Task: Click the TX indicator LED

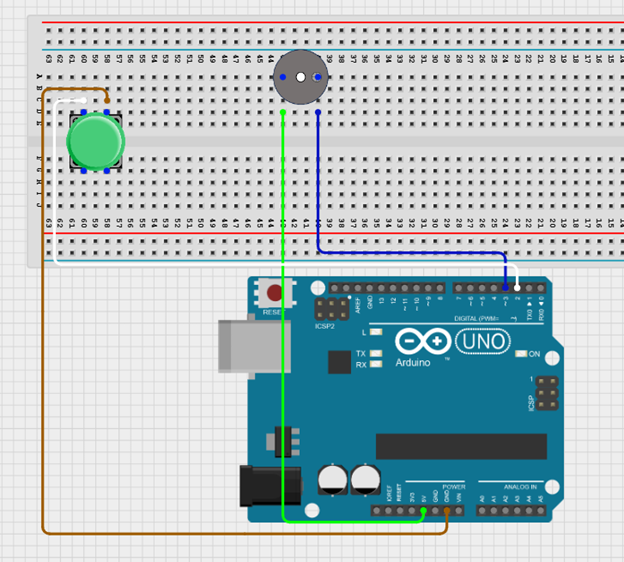Action: [376, 353]
